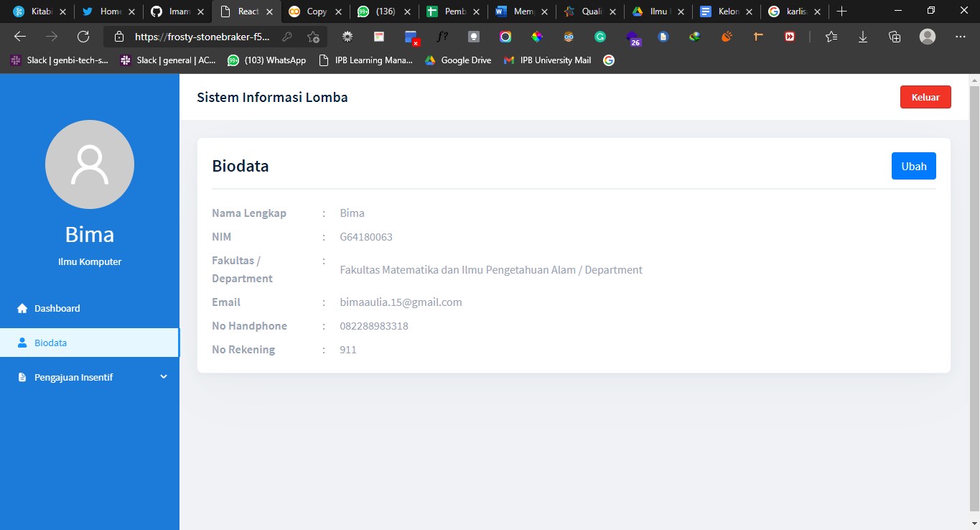980x530 pixels.
Task: Open the Dashboard from the sidebar
Action: [x=57, y=308]
